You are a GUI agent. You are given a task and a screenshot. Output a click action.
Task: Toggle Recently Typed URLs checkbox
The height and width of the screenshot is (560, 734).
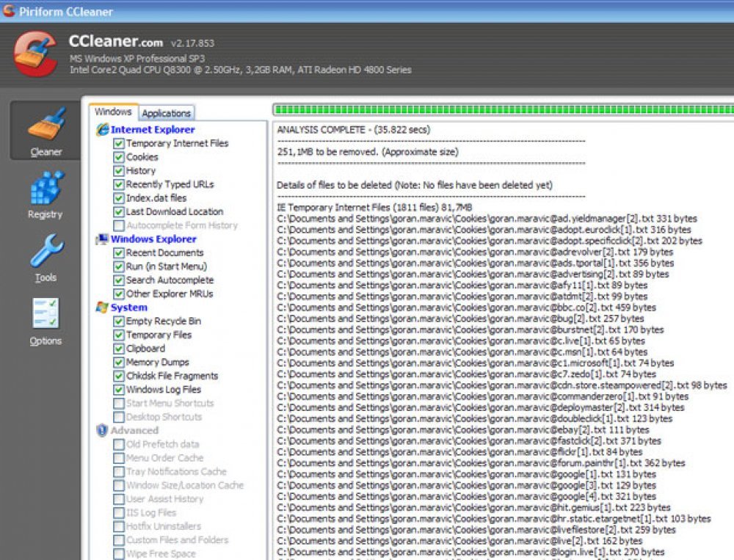point(119,184)
